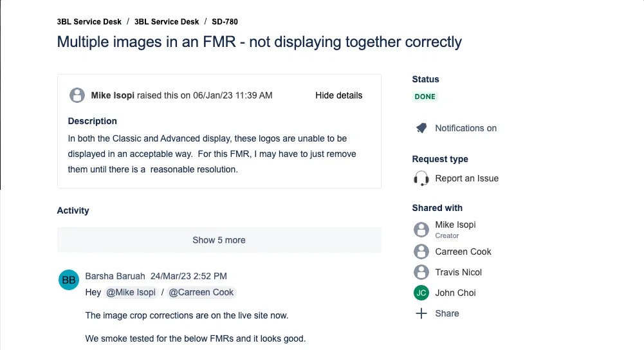Click the issue title heading
The height and width of the screenshot is (350, 644).
point(259,42)
